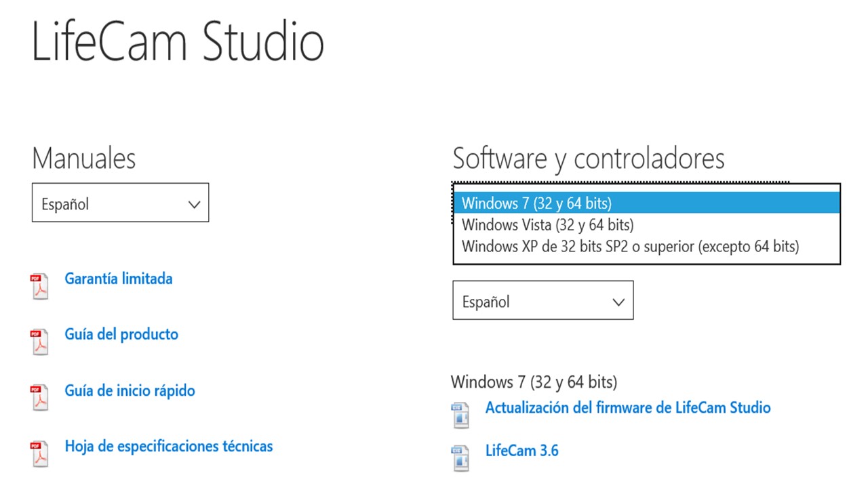Viewport: 868px width, 488px height.
Task: Click PDF icon for Hoja de especificaciones técnicas
Action: [x=40, y=454]
